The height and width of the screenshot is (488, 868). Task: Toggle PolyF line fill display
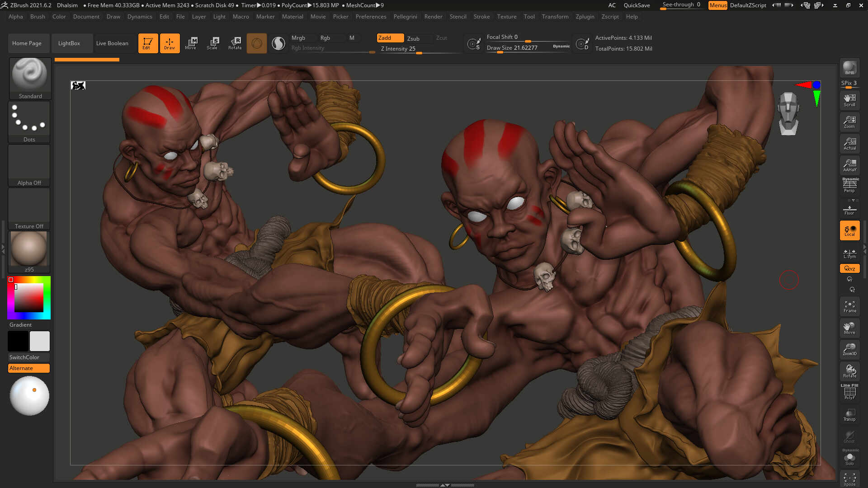(x=849, y=392)
